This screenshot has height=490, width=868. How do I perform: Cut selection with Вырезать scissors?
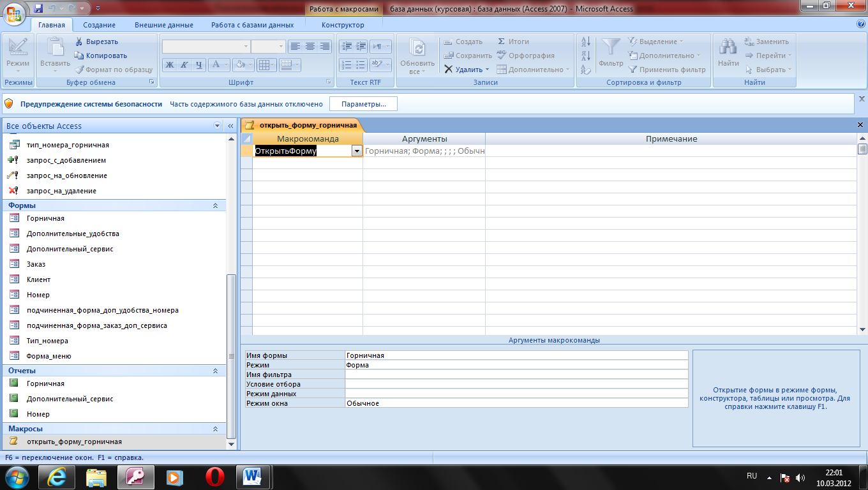[x=97, y=41]
